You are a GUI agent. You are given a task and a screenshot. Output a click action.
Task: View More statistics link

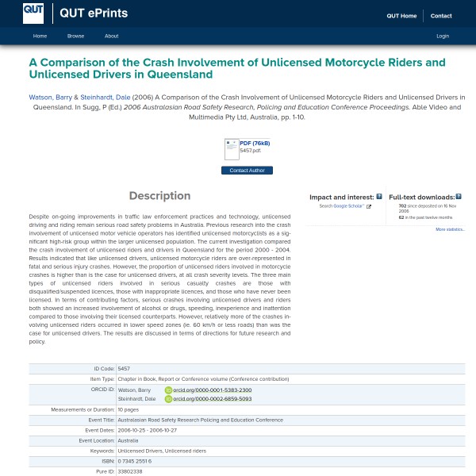(450, 229)
